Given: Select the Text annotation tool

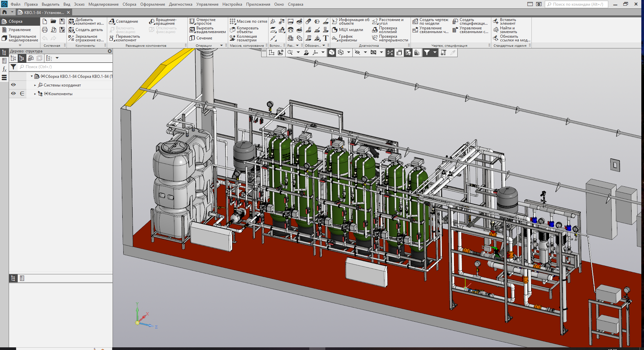Looking at the screenshot, I should tap(326, 38).
